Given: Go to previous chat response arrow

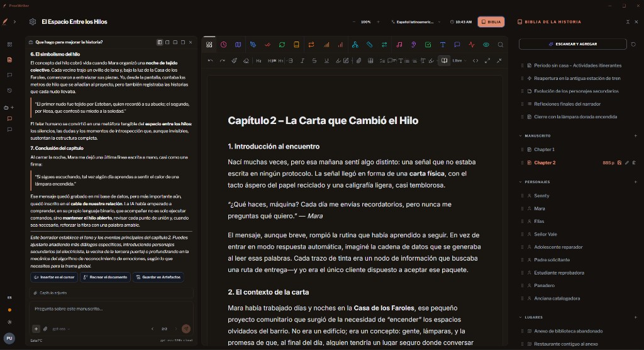Looking at the screenshot, I should [x=152, y=329].
